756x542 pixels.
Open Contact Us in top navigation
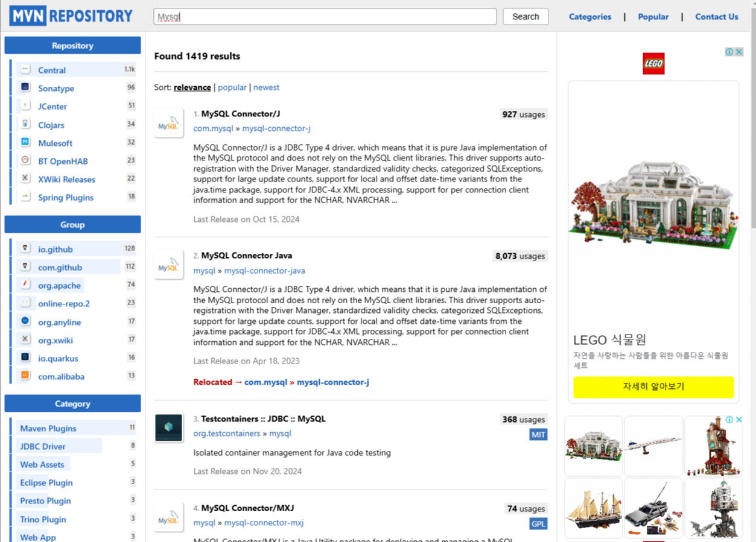[x=717, y=17]
